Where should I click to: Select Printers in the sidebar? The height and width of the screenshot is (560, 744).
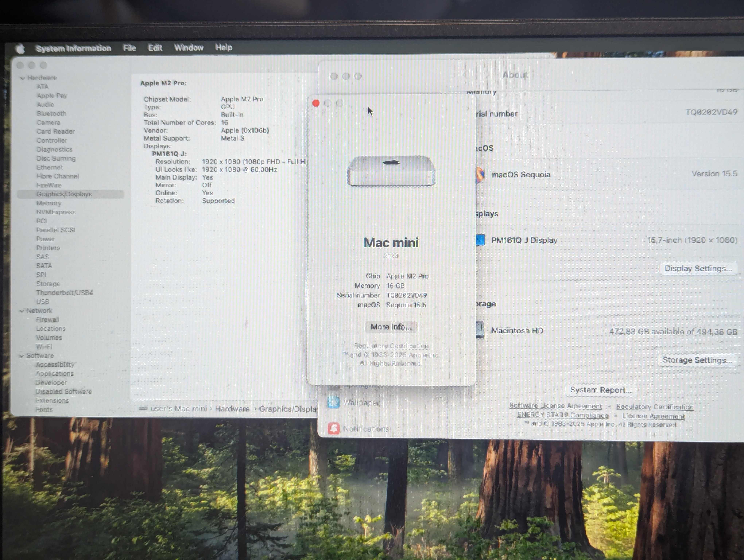pos(48,248)
